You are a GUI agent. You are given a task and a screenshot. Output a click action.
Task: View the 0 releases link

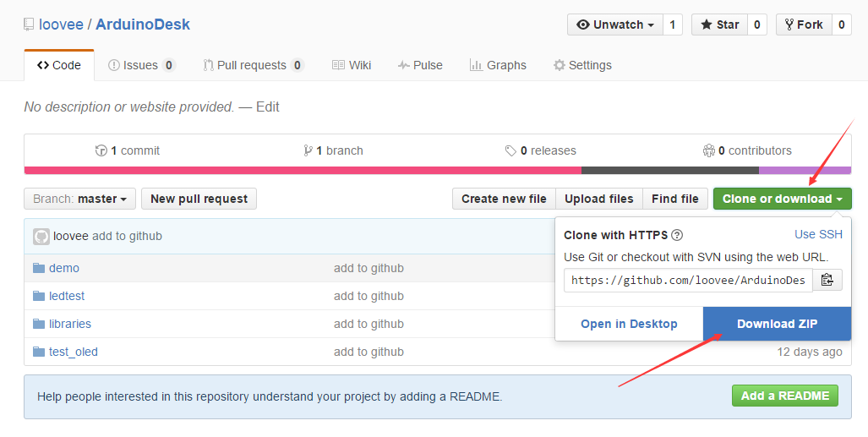click(541, 150)
